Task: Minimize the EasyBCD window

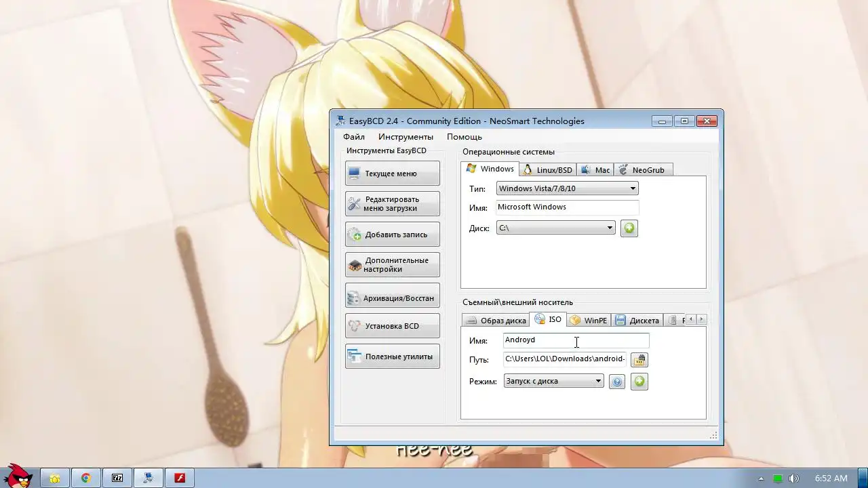Action: (x=662, y=121)
